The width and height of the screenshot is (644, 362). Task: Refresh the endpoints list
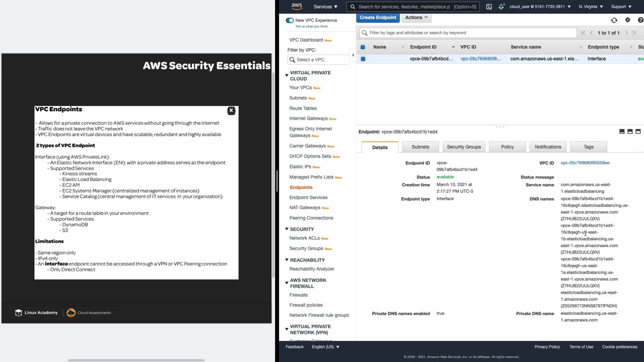pyautogui.click(x=614, y=20)
